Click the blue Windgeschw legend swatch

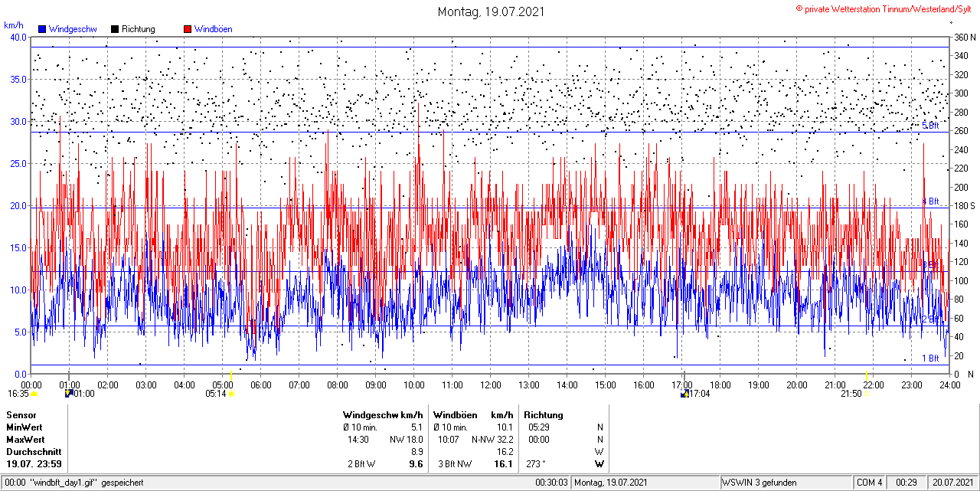tap(42, 29)
